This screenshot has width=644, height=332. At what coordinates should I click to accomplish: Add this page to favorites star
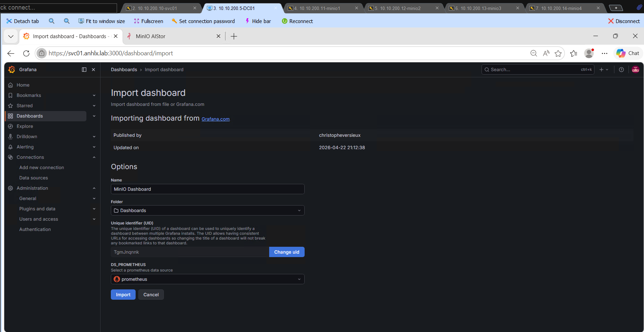tap(558, 53)
